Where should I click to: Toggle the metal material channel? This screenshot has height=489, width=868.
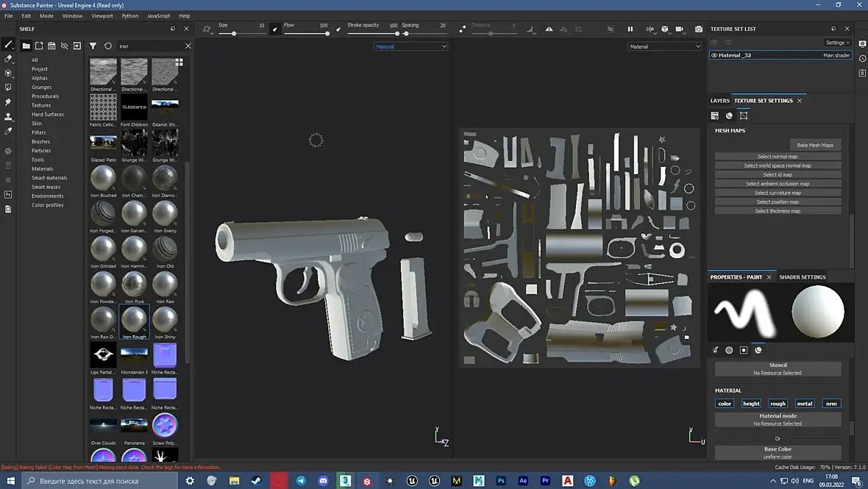(x=805, y=404)
